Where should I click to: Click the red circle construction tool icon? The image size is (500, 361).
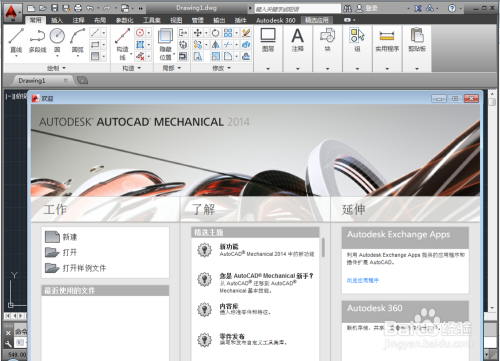(140, 32)
